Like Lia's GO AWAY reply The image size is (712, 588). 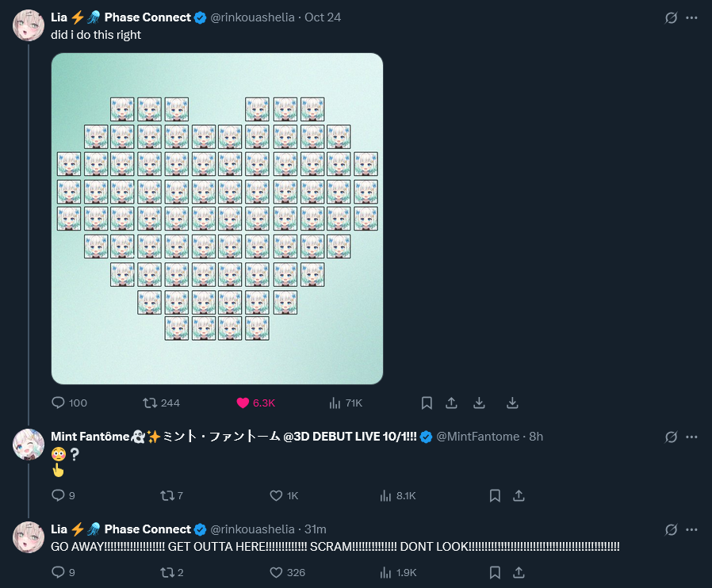(276, 571)
